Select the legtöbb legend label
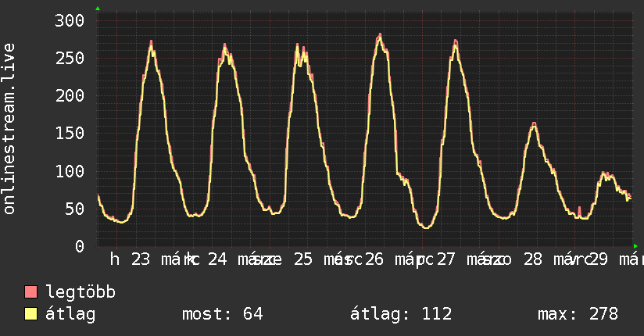 pyautogui.click(x=80, y=293)
